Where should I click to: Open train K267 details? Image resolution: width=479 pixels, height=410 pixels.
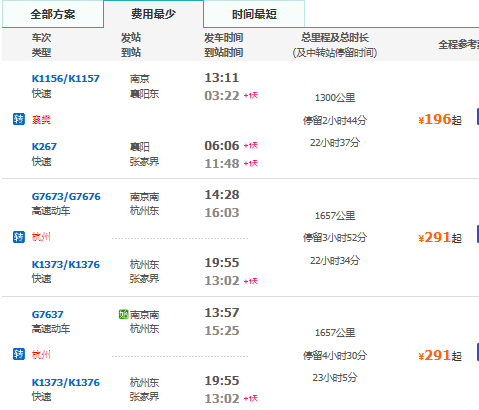[44, 147]
